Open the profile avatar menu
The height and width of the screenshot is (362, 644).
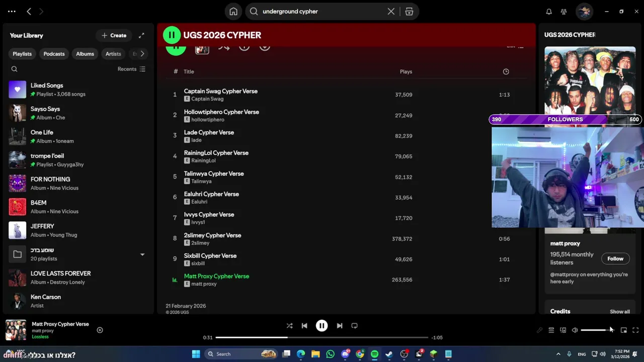[584, 12]
